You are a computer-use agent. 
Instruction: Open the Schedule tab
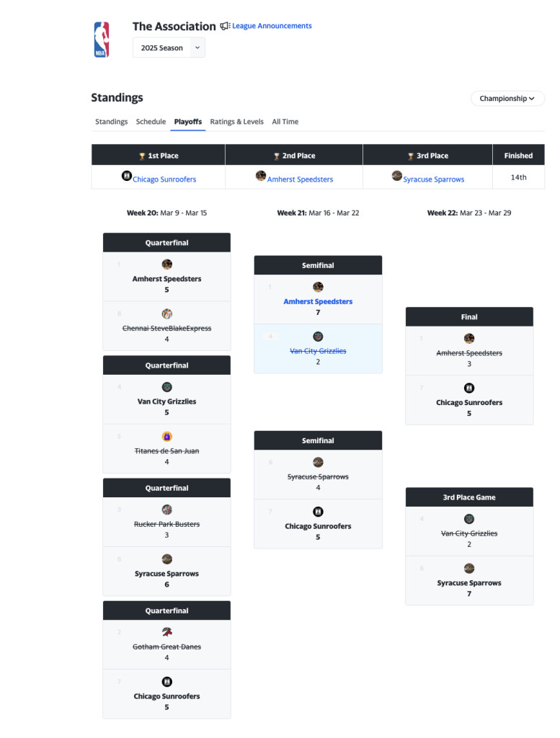coord(151,122)
